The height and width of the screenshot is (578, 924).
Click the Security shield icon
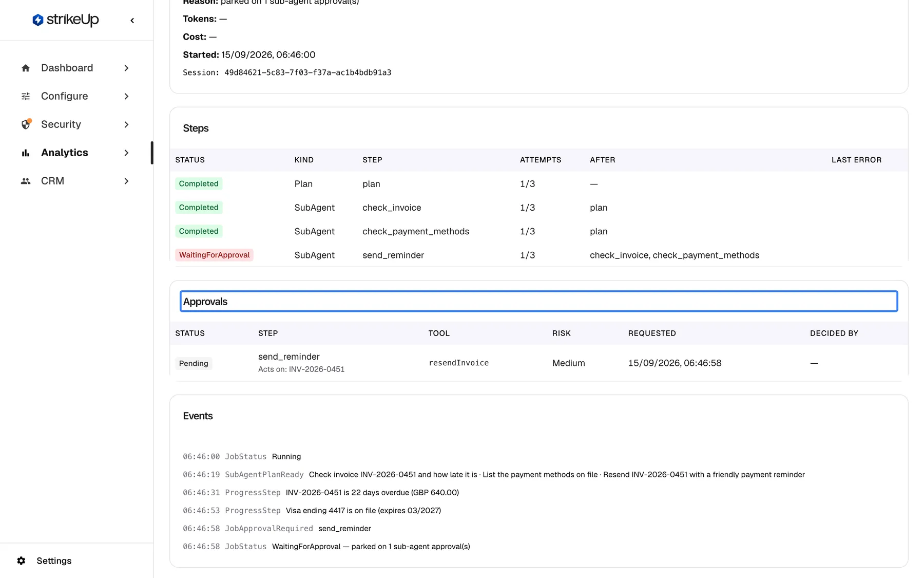(x=26, y=124)
